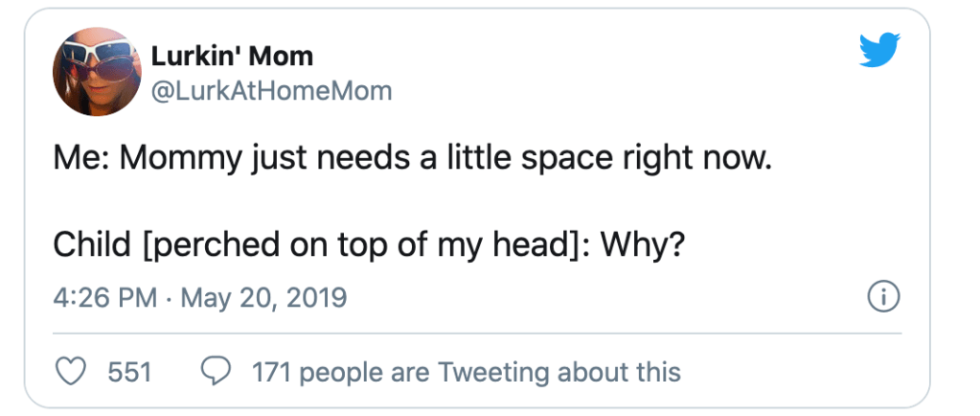Screen dimensions: 980x416
Task: Click the 551 likes count
Action: [129, 371]
